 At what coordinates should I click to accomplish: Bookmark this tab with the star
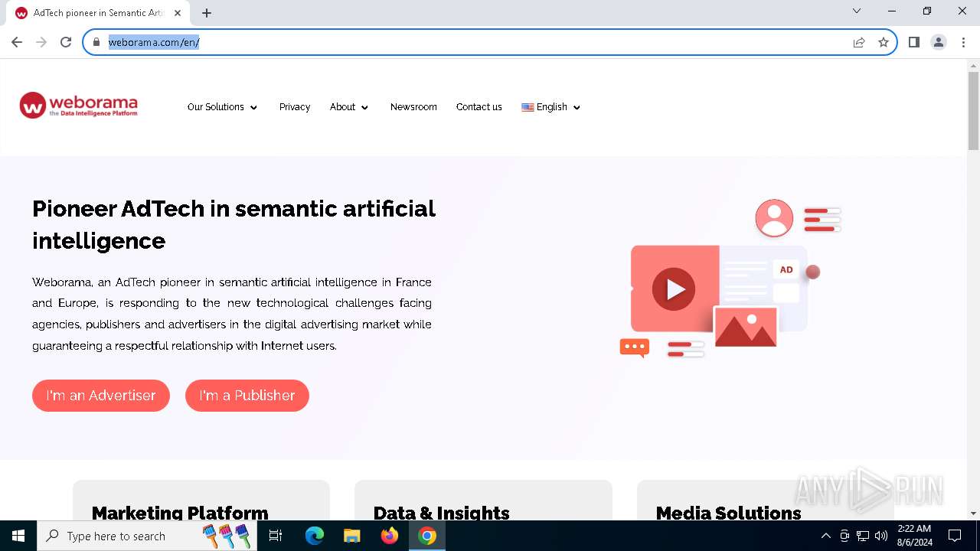point(884,42)
